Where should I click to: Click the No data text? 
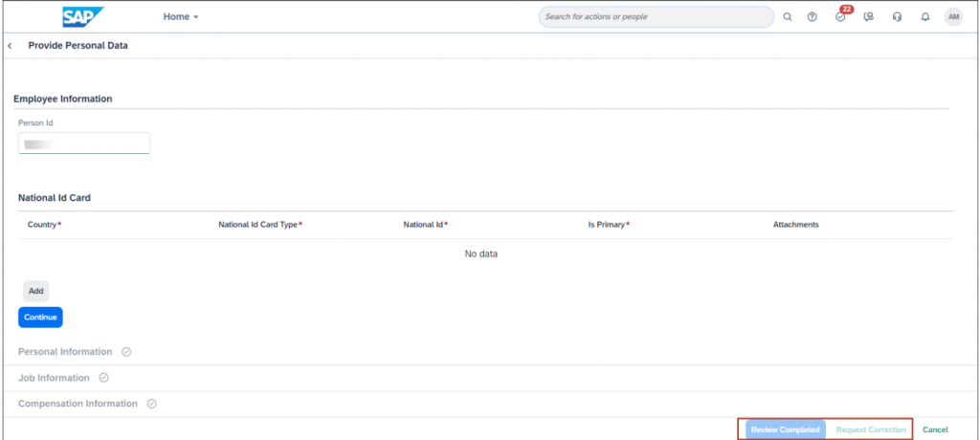pyautogui.click(x=481, y=253)
